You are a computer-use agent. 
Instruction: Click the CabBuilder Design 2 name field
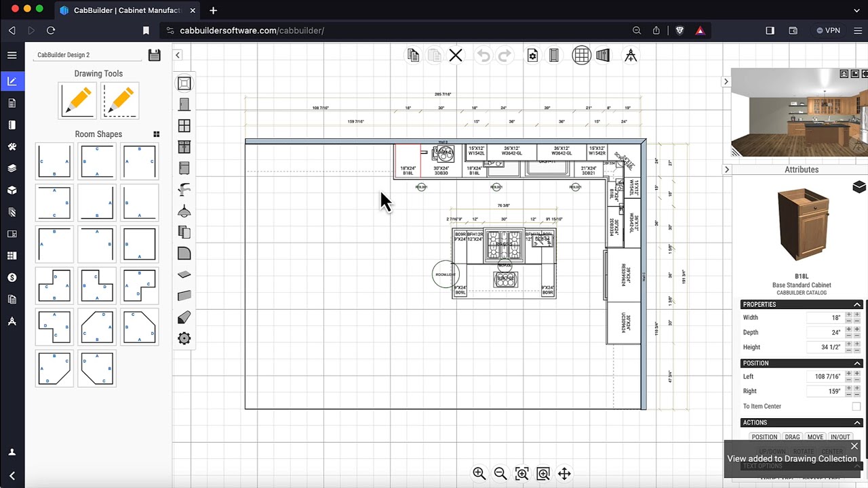(x=88, y=55)
